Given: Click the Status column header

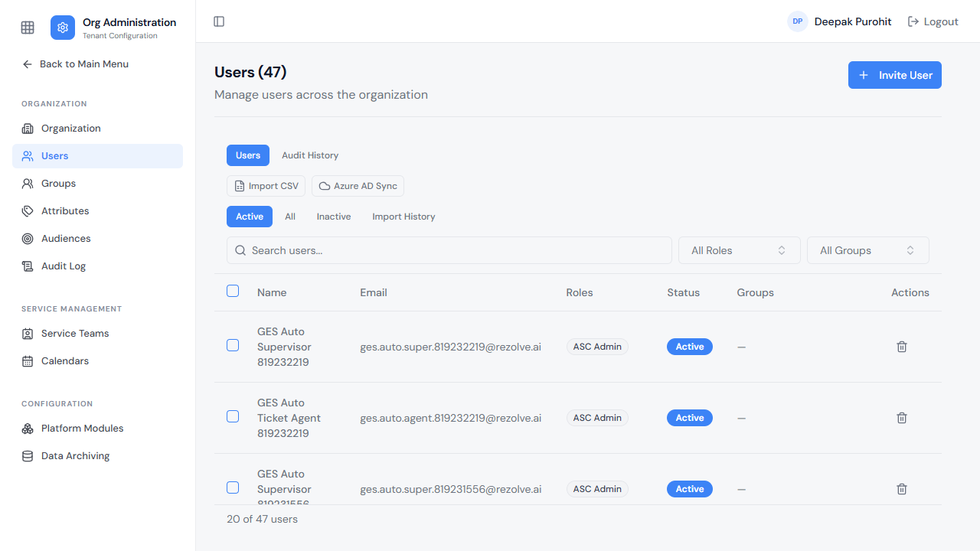Looking at the screenshot, I should 684,292.
